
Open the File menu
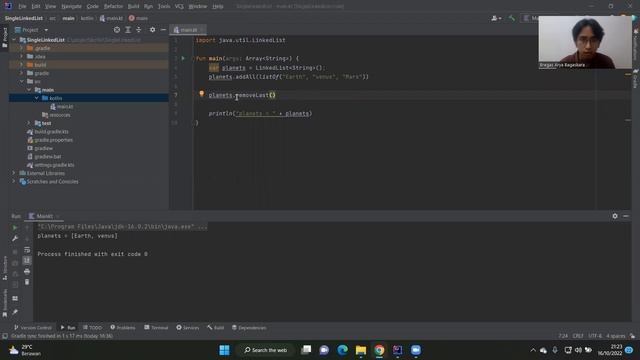22,6
